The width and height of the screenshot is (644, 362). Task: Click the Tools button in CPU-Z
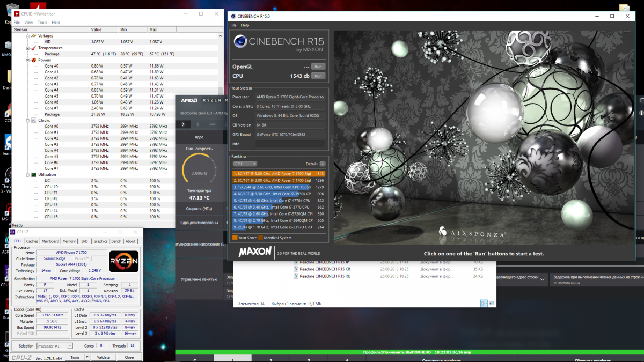click(x=75, y=357)
